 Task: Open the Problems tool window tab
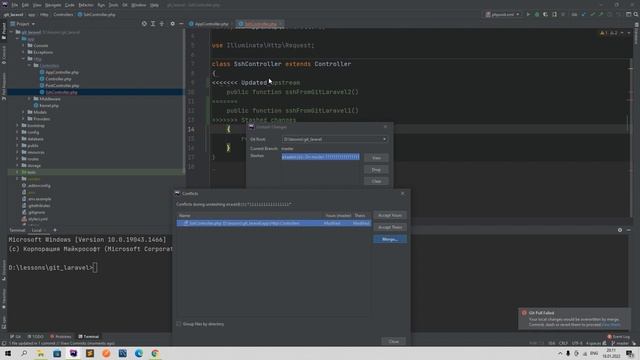[x=60, y=337]
